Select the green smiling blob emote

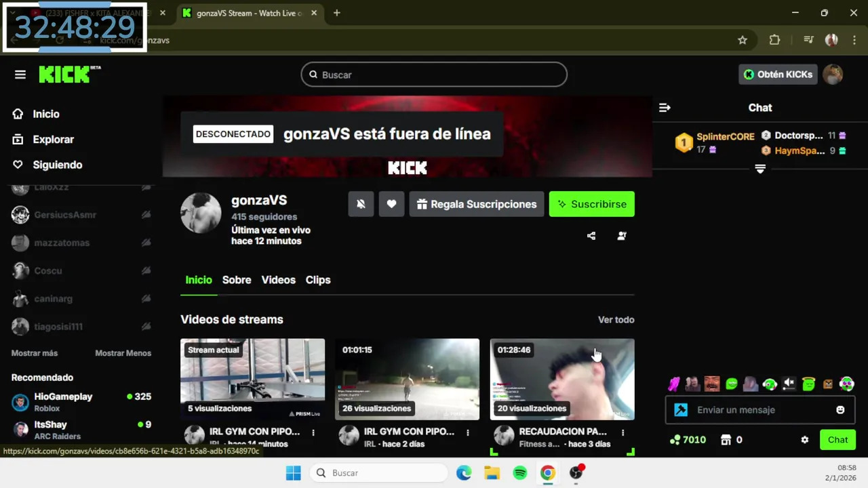coord(731,384)
